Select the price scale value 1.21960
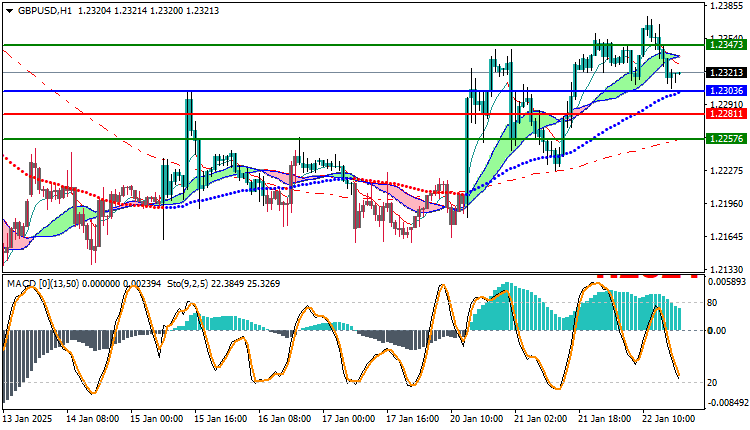 [727, 204]
